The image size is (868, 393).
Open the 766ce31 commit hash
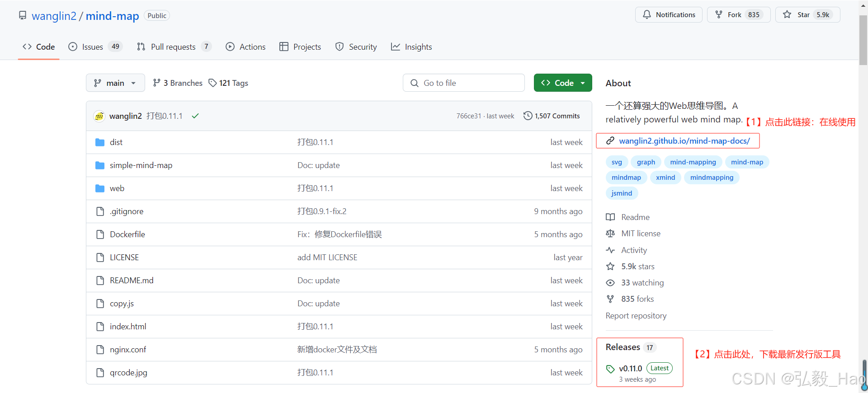coord(469,116)
